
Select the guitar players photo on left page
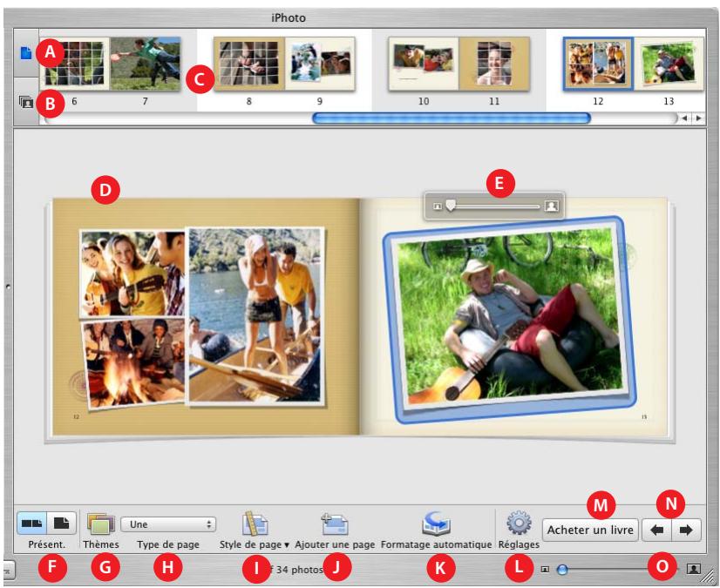tap(132, 274)
